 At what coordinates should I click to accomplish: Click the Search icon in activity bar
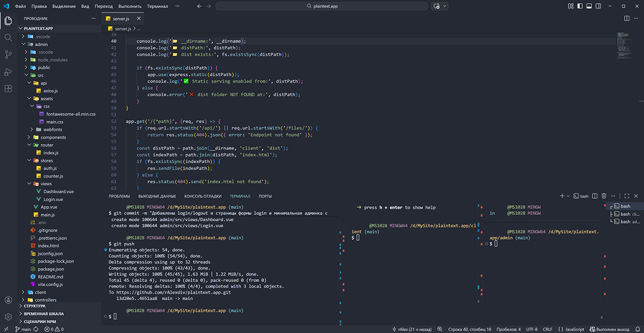[x=8, y=38]
